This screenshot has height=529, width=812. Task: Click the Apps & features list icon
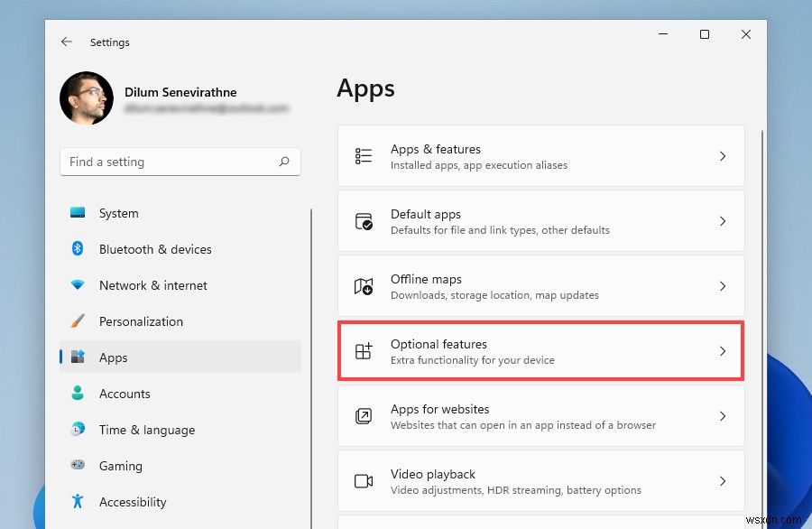coord(364,155)
